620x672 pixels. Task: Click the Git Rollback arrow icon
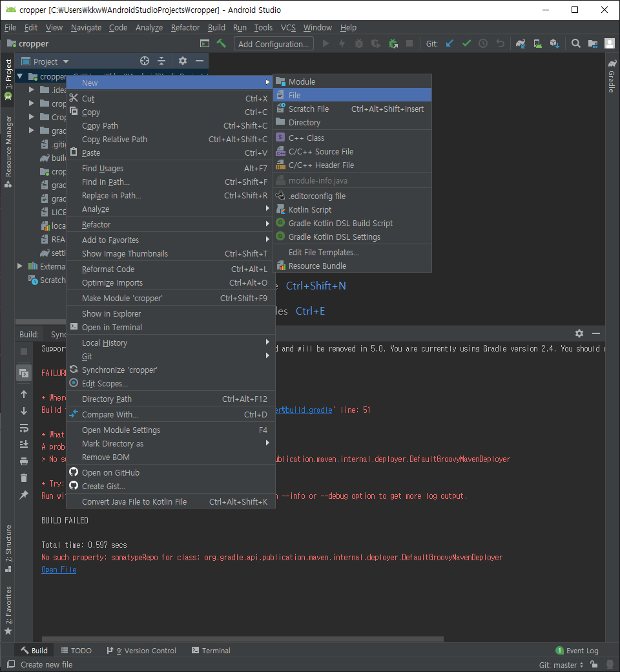[500, 43]
